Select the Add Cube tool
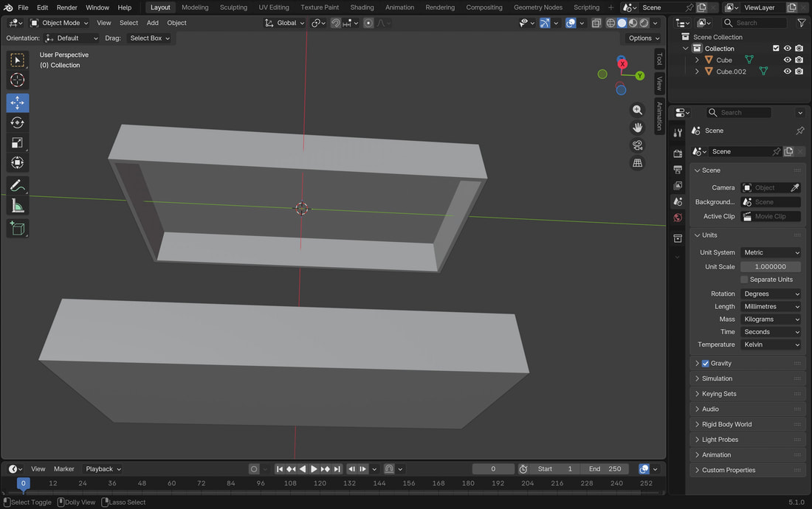The height and width of the screenshot is (509, 812). pos(18,229)
